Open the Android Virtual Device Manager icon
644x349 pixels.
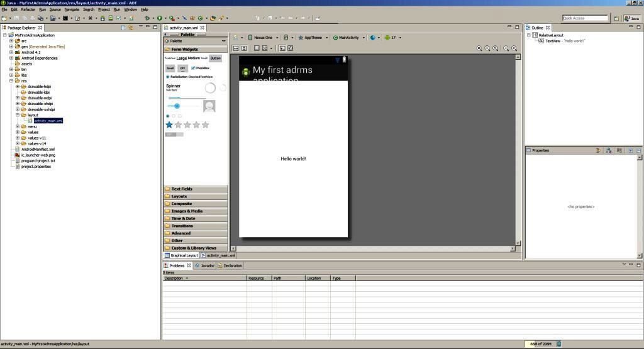pyautogui.click(x=111, y=18)
